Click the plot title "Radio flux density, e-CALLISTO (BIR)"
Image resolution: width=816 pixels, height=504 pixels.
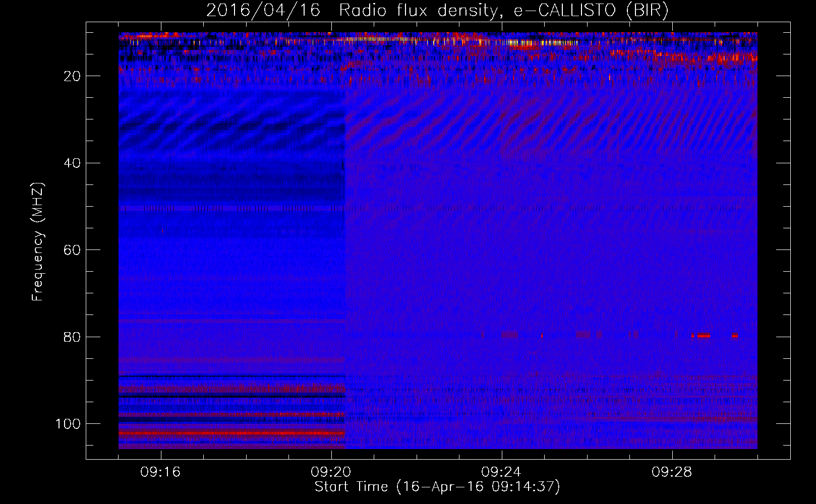coord(503,11)
